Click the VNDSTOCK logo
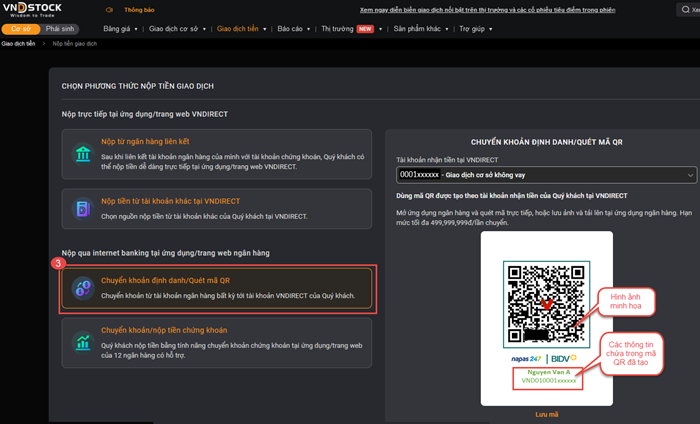Viewport: 700px width, 424px height. click(32, 9)
